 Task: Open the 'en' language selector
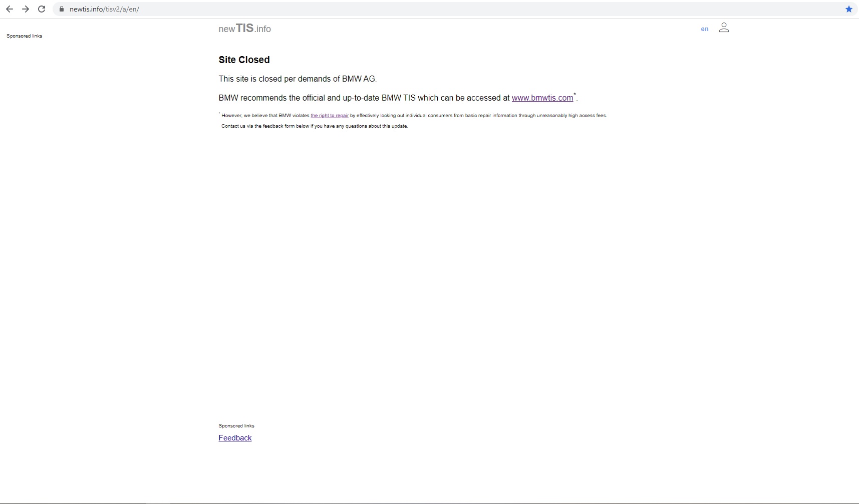[705, 29]
